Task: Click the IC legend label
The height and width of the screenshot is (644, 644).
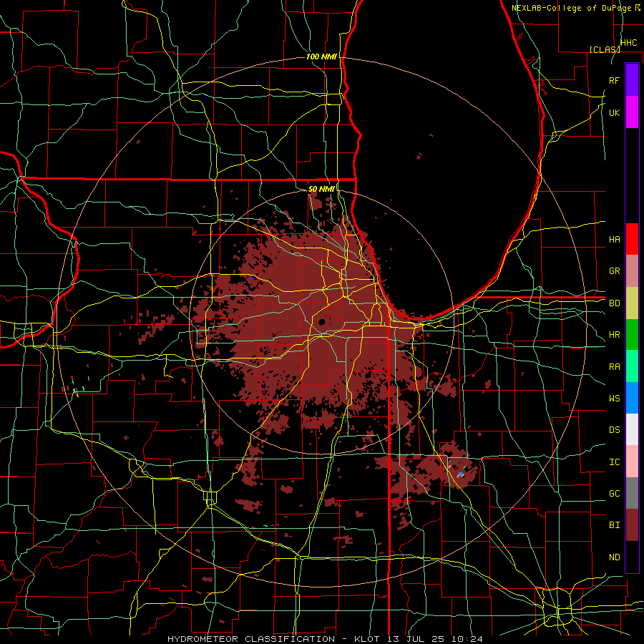Action: 615,462
